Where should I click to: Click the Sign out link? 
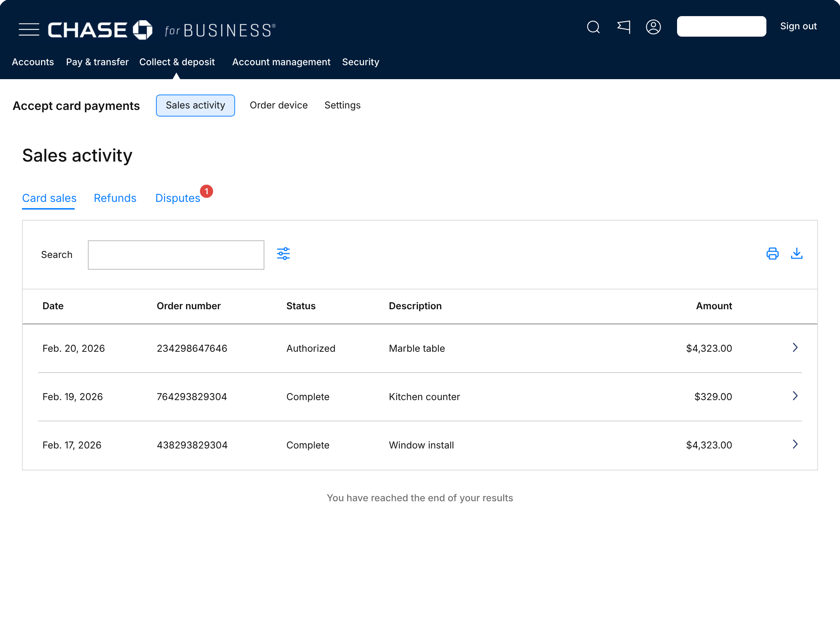[799, 26]
